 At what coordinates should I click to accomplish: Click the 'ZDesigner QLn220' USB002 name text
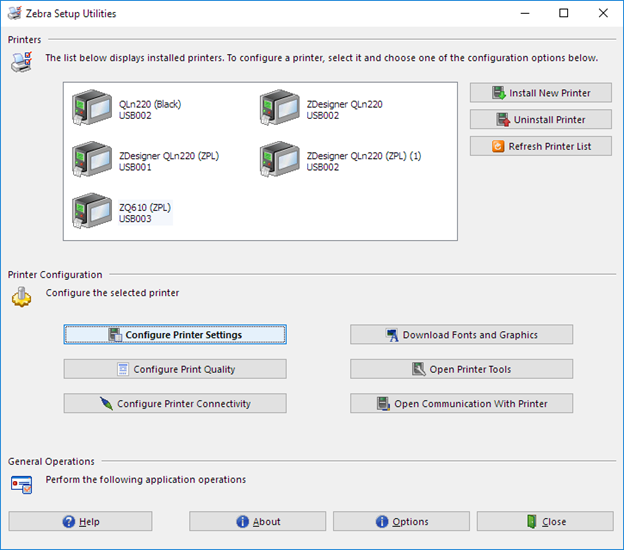click(x=345, y=104)
